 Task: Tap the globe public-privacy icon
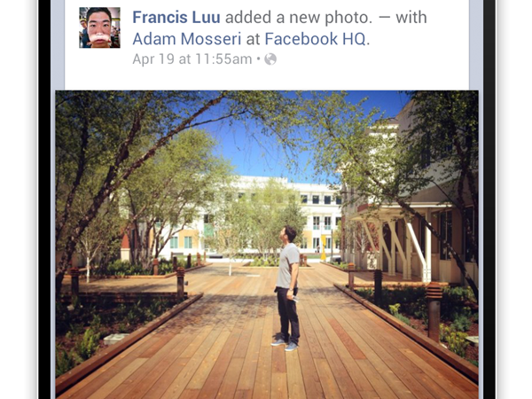pyautogui.click(x=270, y=59)
